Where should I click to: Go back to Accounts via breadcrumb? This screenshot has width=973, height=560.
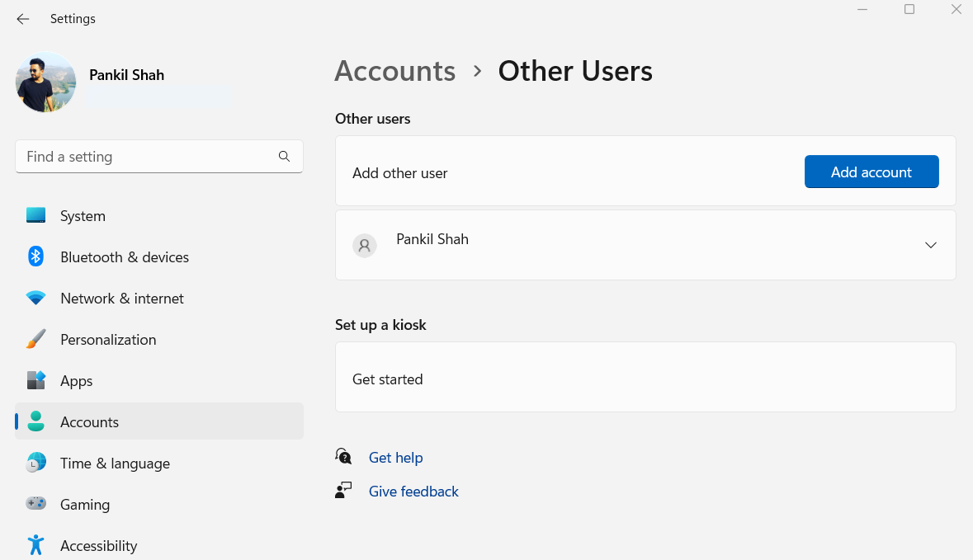[395, 71]
